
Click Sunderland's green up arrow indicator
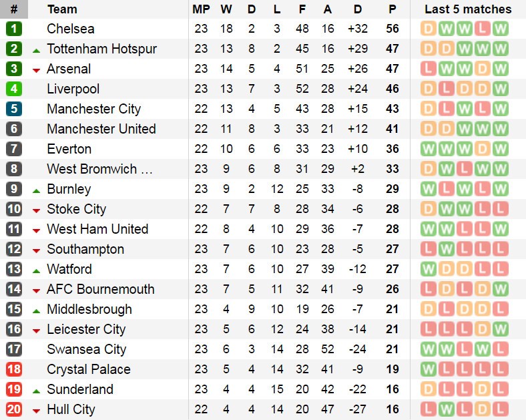coord(36,391)
